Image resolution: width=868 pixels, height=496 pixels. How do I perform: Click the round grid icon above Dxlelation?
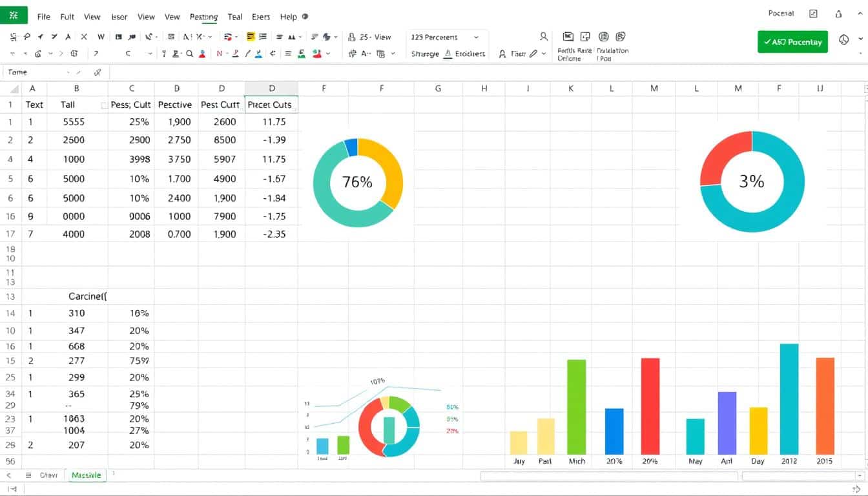pos(604,37)
